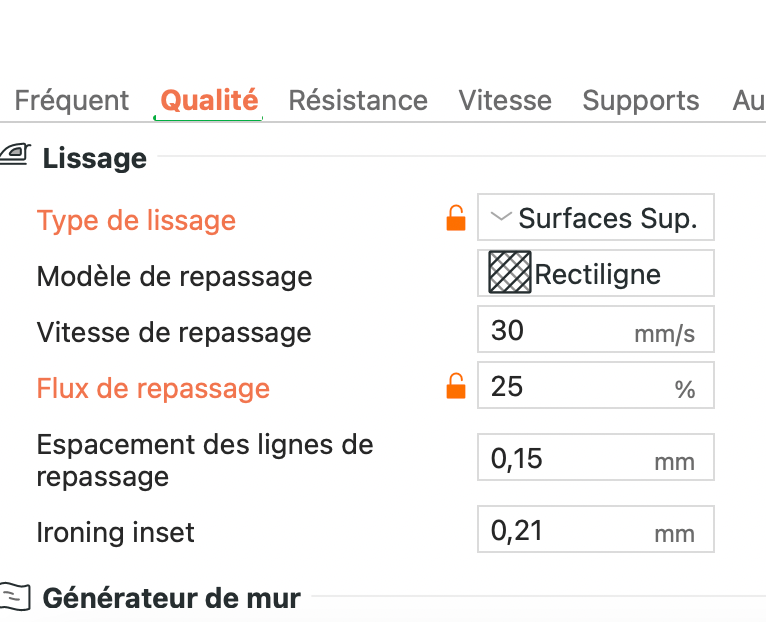
Task: Click the Lissage section header
Action: pos(94,158)
